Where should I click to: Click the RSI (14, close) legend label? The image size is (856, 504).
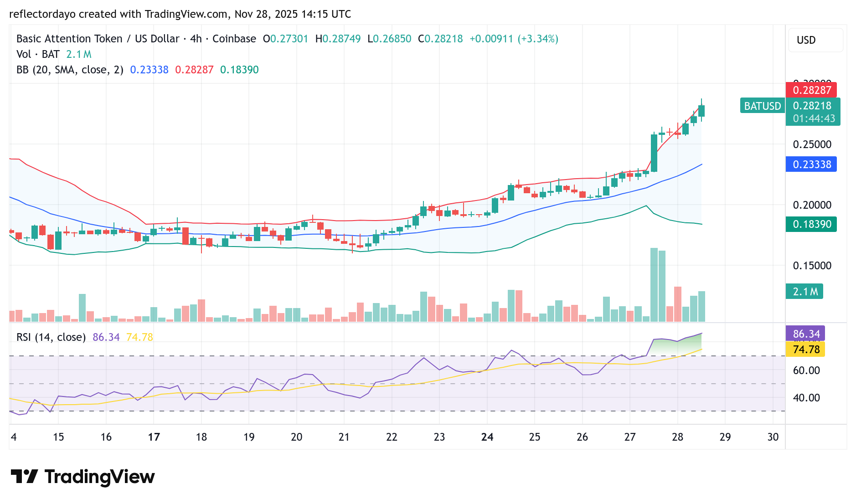click(51, 337)
